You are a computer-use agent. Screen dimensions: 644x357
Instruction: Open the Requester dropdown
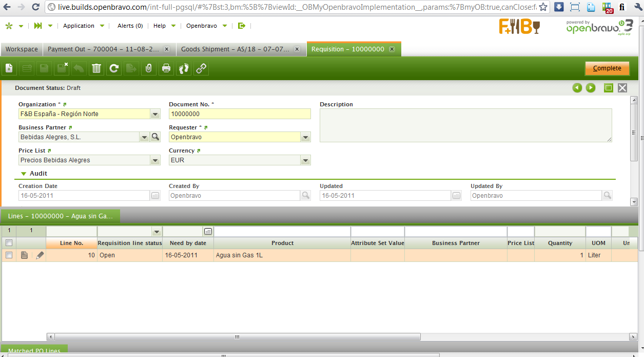(305, 137)
